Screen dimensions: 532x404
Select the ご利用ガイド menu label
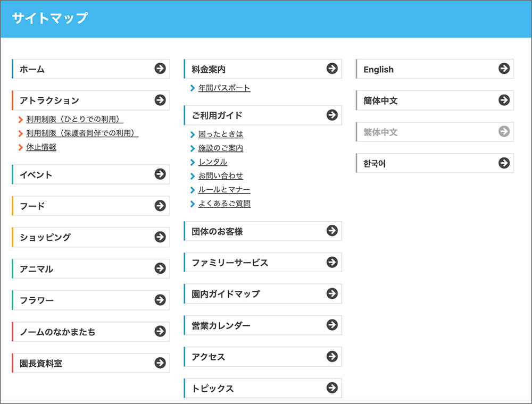217,115
